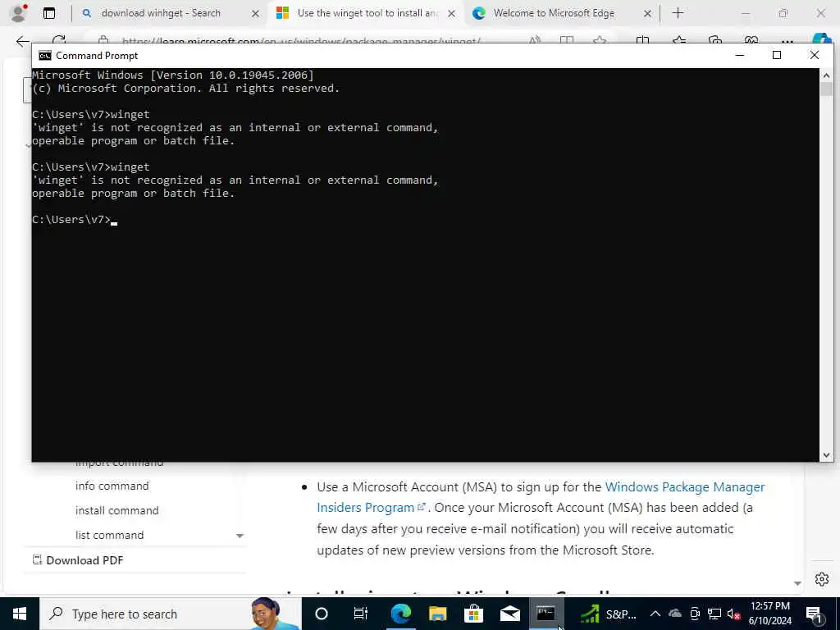
Task: Minimize the Command Prompt window
Action: coord(740,55)
